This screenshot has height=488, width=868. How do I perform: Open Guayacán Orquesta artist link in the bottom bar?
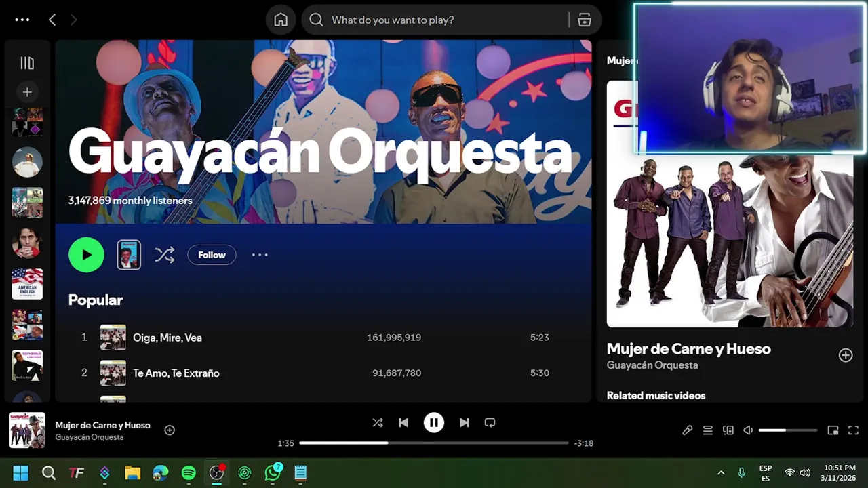point(89,437)
